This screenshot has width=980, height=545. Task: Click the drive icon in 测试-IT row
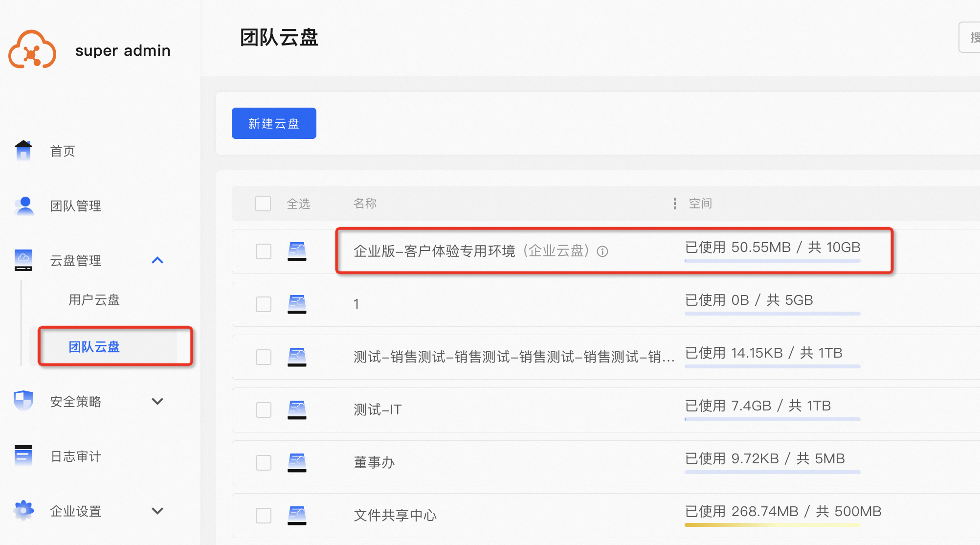[297, 409]
